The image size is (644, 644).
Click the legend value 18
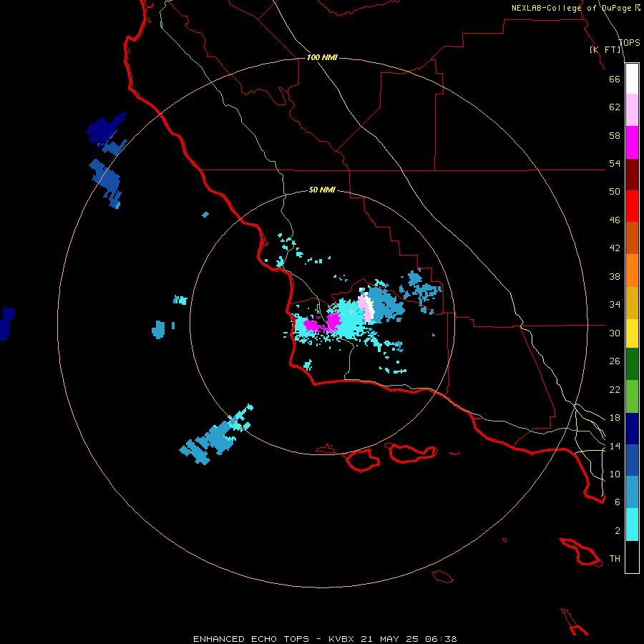(x=615, y=418)
